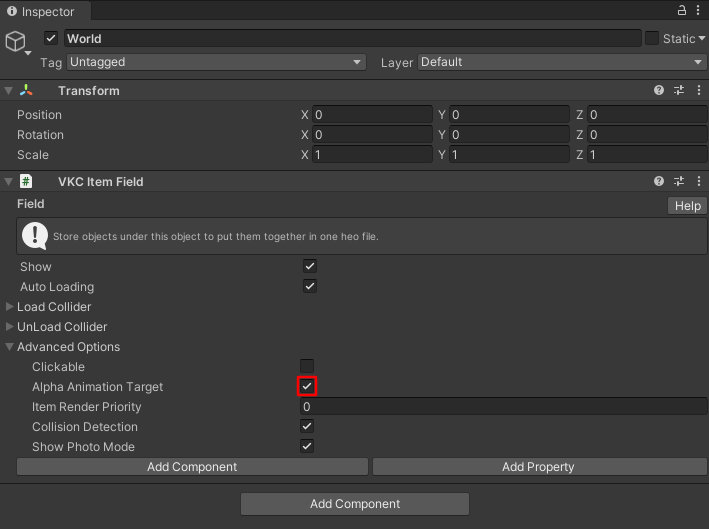This screenshot has height=529, width=709.
Task: Open the Tag dropdown showing Untagged
Action: [x=216, y=62]
